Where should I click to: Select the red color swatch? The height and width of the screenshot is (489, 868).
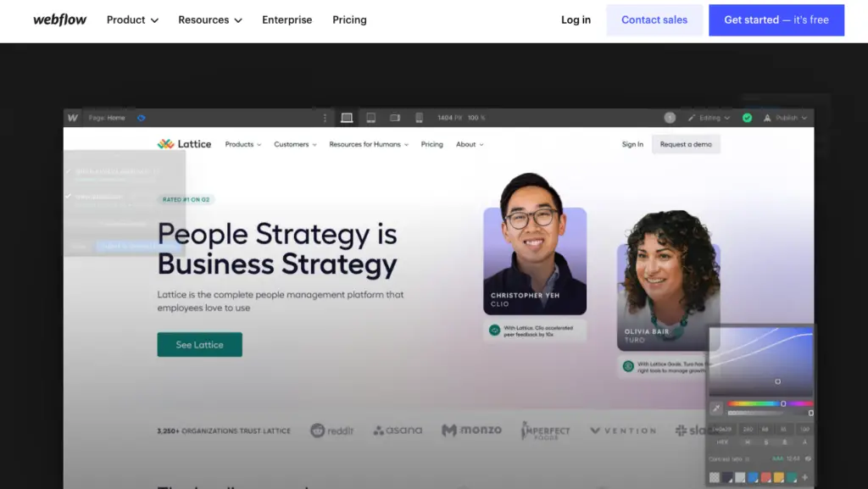[766, 477]
